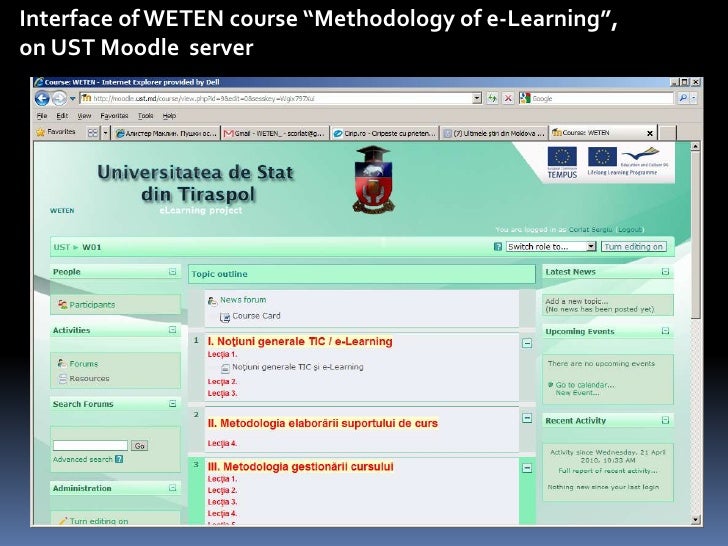Show only topic 1 toggle icon

pyautogui.click(x=527, y=344)
